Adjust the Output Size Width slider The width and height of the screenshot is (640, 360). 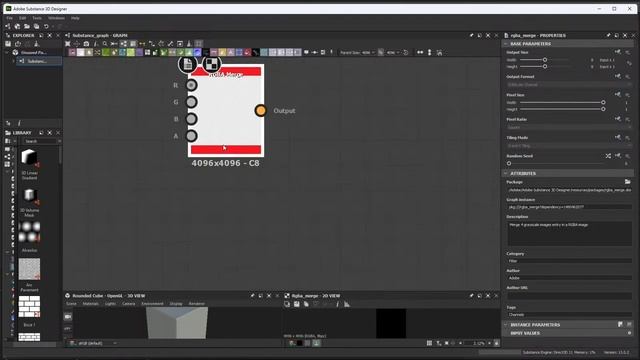(544, 60)
